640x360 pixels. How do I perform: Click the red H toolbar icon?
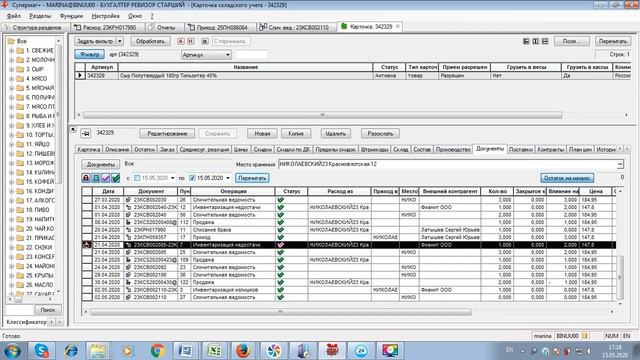pyautogui.click(x=191, y=41)
